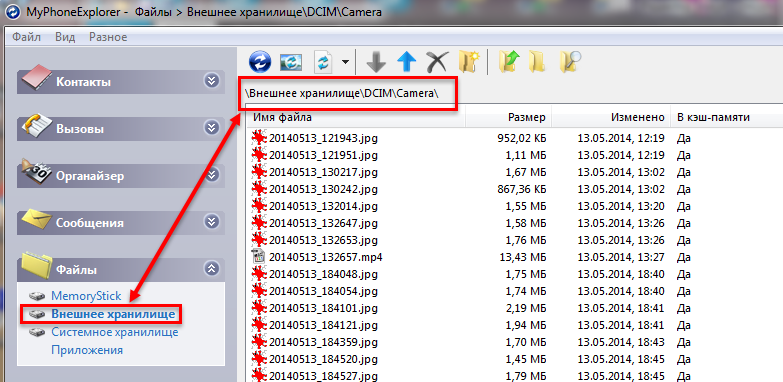This screenshot has height=382, width=783.
Task: Click the 867,36 КБ size cell
Action: point(521,189)
